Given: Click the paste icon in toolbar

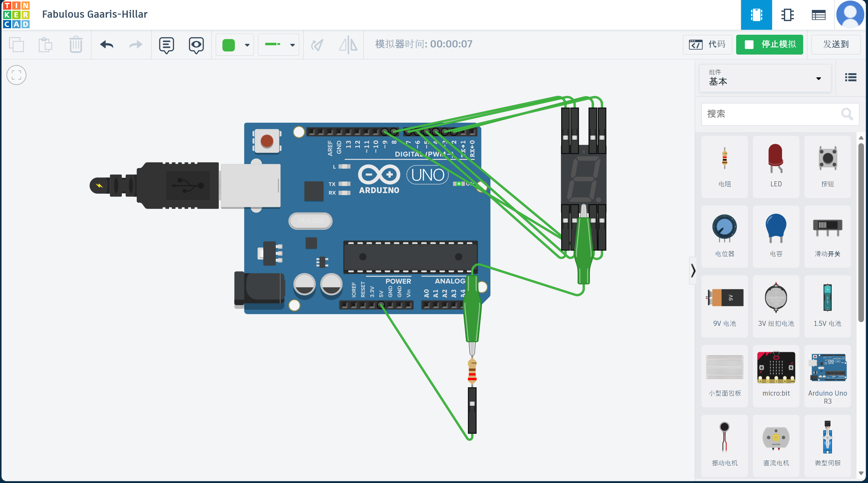Looking at the screenshot, I should coord(46,44).
